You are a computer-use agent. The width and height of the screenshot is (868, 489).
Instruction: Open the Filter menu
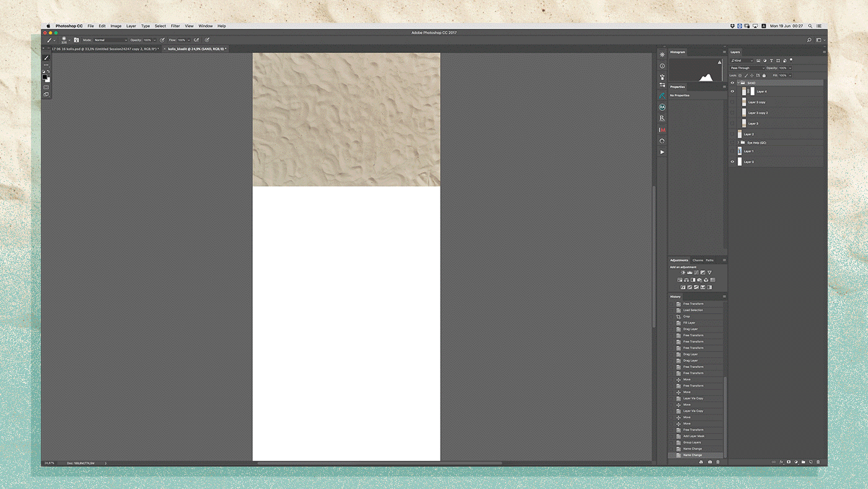point(175,26)
